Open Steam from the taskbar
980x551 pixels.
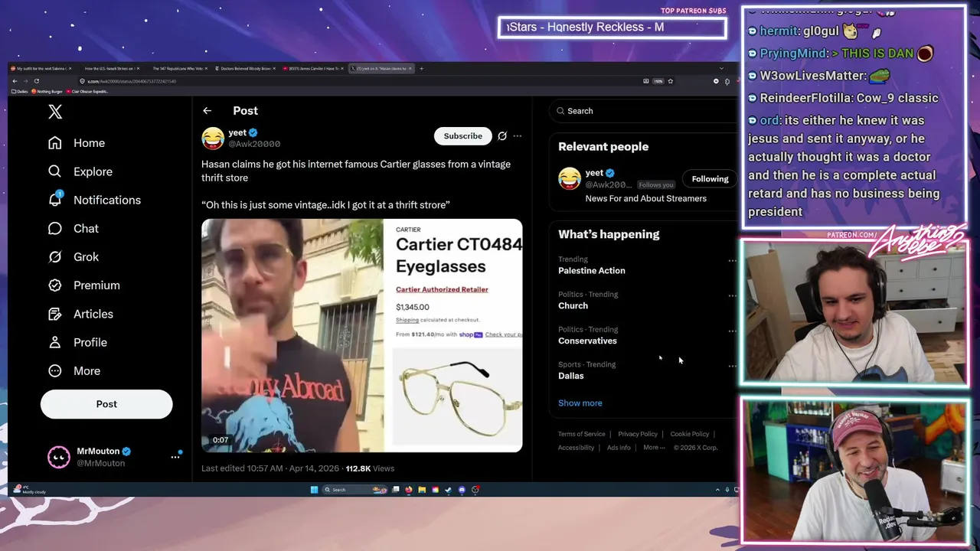[x=448, y=490]
